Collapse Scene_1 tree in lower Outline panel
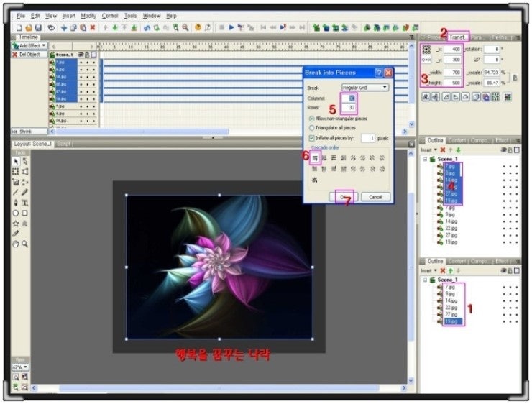Image resolution: width=532 pixels, height=404 pixels. pos(425,280)
